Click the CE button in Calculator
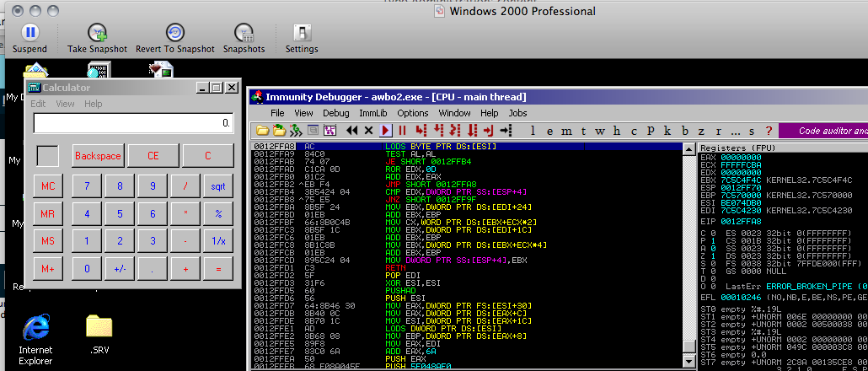The width and height of the screenshot is (868, 371). (153, 156)
